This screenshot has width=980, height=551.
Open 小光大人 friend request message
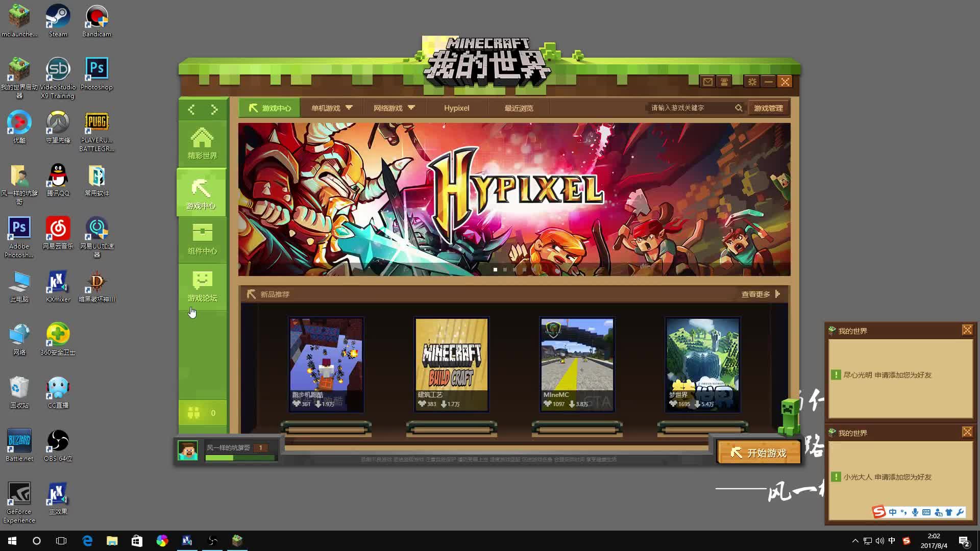click(887, 477)
